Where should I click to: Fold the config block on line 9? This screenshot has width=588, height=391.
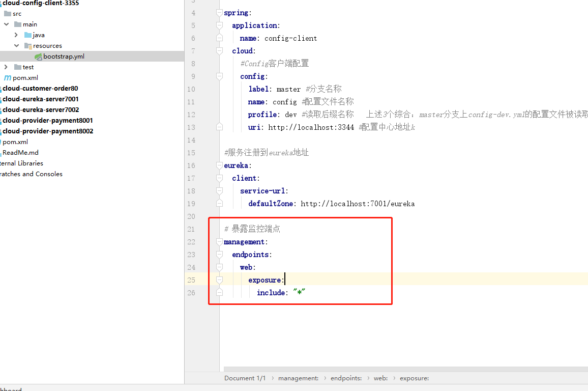tap(219, 76)
